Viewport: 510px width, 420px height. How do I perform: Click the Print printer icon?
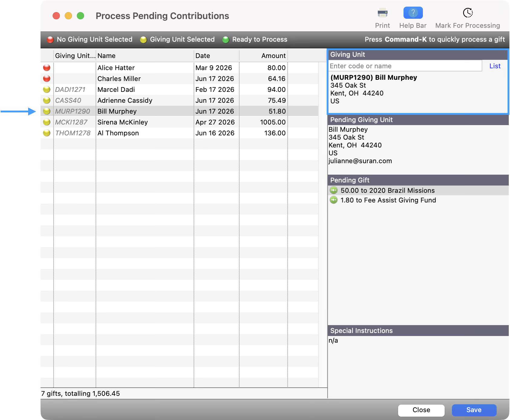coord(382,13)
